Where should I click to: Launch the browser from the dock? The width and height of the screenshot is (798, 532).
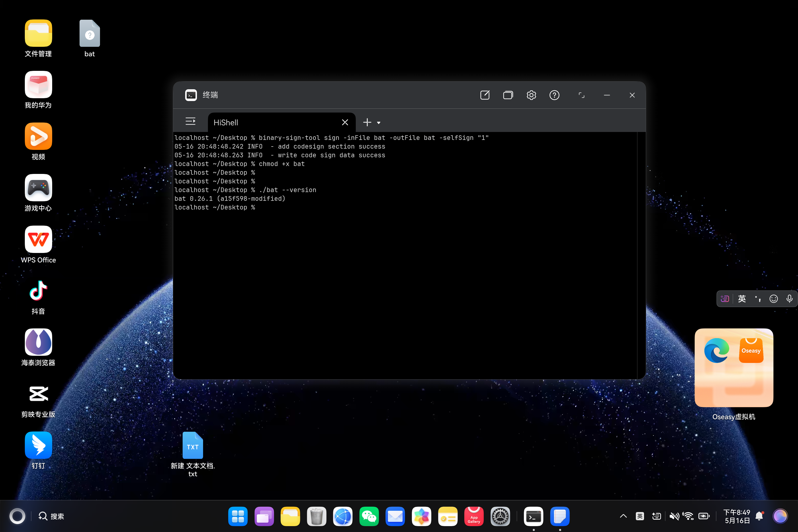[x=343, y=516]
